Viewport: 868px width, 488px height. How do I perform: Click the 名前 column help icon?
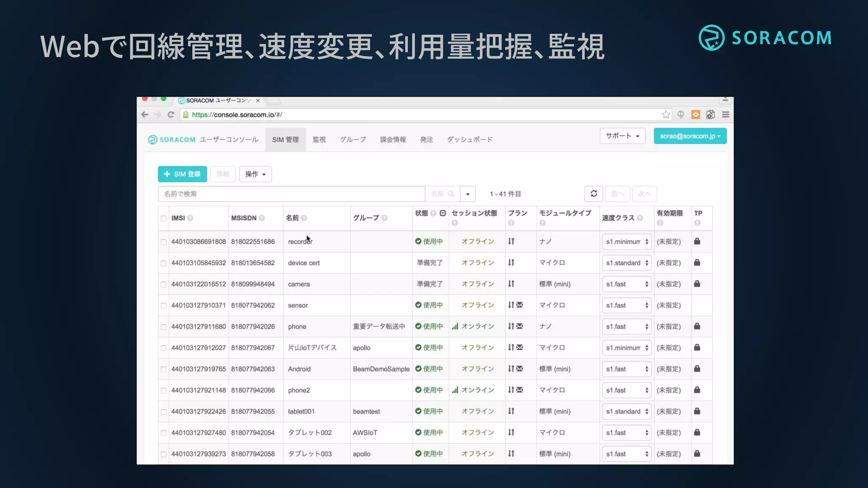pos(304,218)
